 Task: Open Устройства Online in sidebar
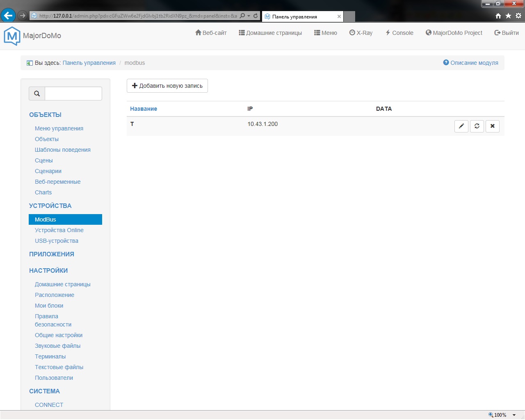(x=59, y=230)
